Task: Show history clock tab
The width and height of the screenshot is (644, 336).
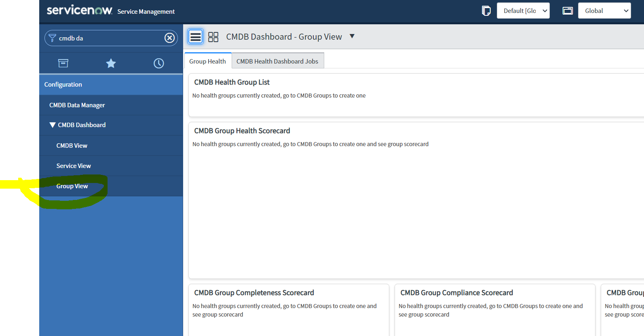Action: coord(158,63)
